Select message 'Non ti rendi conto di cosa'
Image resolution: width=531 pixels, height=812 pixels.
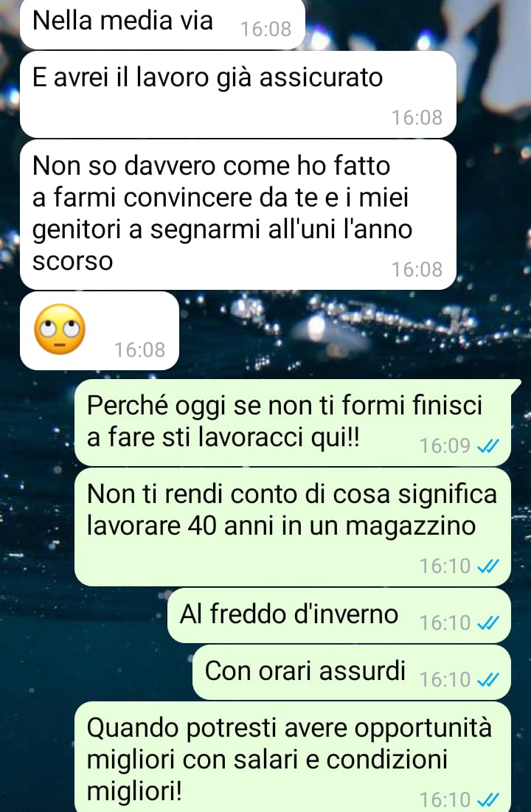click(x=293, y=527)
